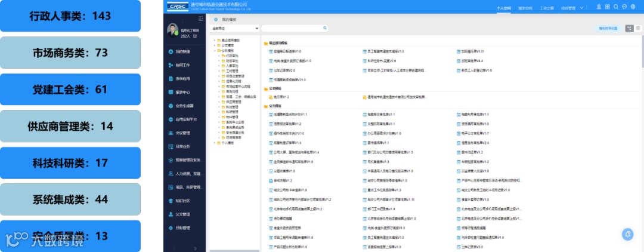This screenshot has height=252, width=644.
Task: Expand the 行政审批 tree folder
Action: [219, 56]
